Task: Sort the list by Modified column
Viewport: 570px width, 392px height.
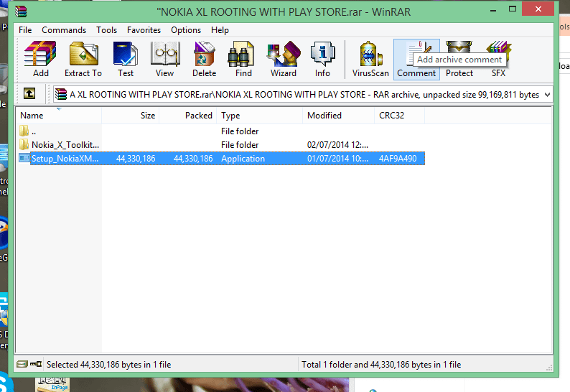Action: pos(338,116)
